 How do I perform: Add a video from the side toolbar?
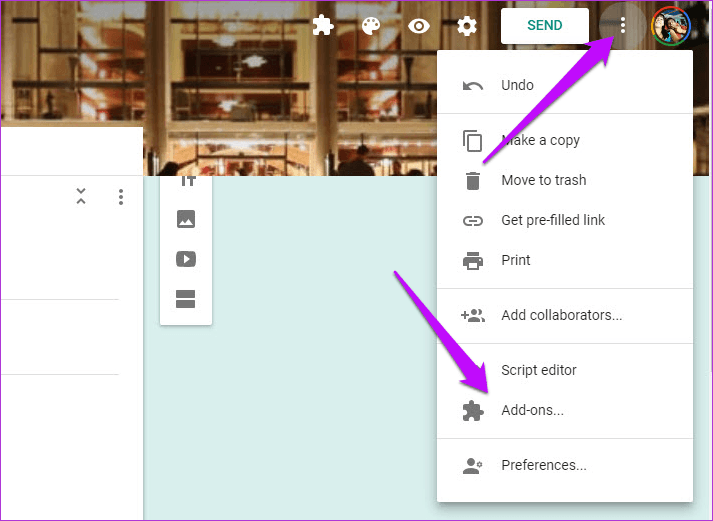coord(186,259)
